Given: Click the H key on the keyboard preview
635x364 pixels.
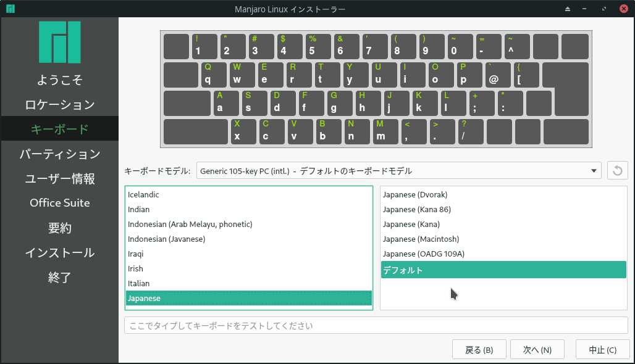Looking at the screenshot, I should tap(368, 103).
